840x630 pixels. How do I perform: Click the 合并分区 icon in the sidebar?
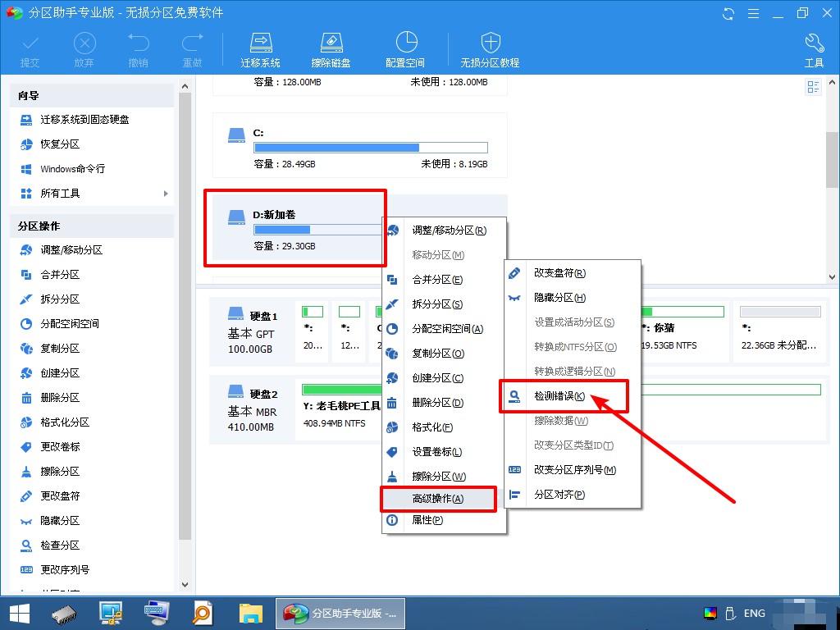[x=25, y=274]
